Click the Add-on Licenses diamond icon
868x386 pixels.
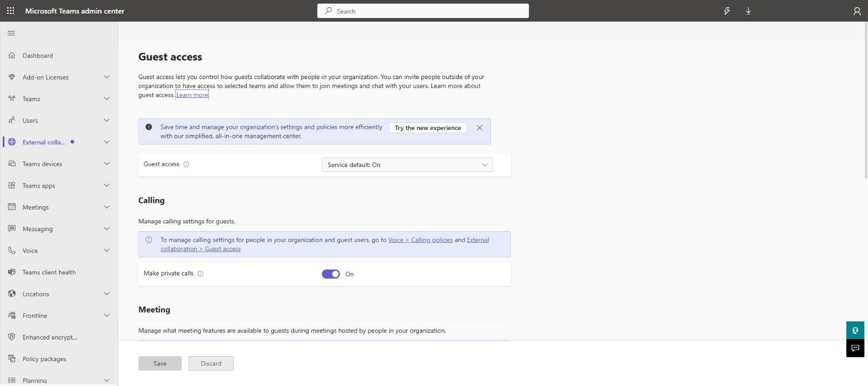tap(12, 77)
